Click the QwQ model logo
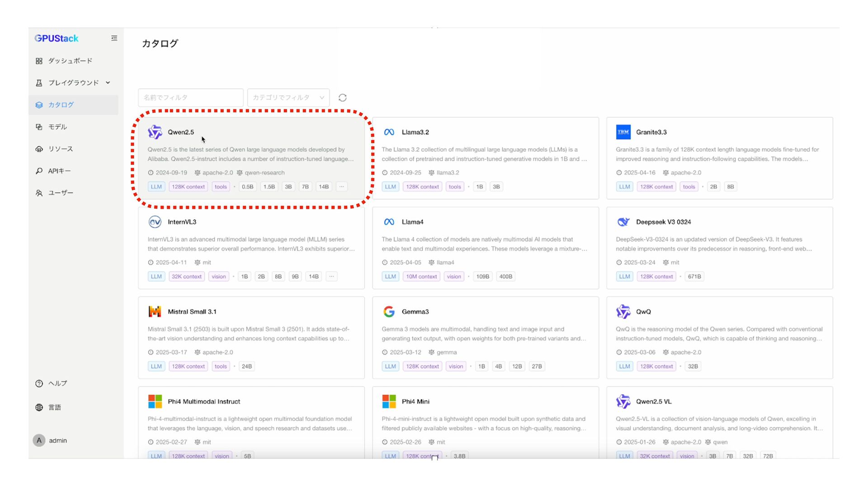 (623, 312)
